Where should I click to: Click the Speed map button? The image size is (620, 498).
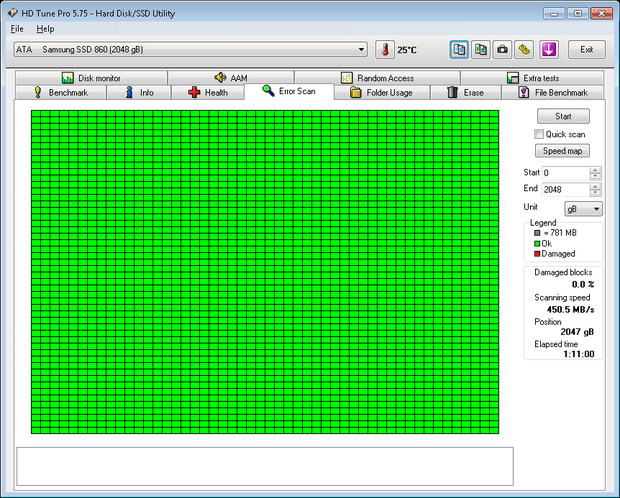point(562,151)
